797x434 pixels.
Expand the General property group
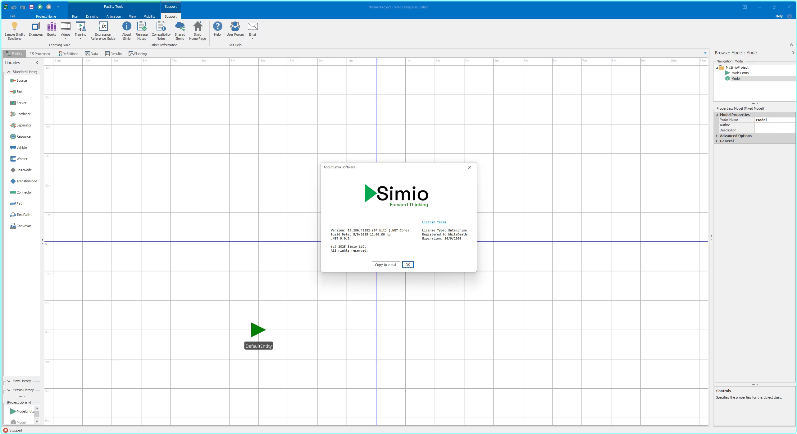[717, 141]
